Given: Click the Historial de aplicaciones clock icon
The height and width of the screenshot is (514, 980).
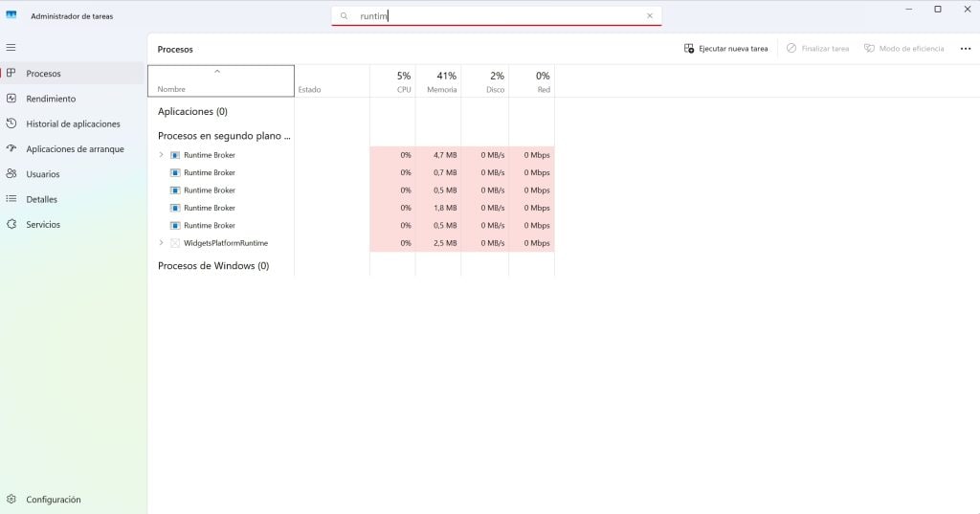Looking at the screenshot, I should (11, 123).
